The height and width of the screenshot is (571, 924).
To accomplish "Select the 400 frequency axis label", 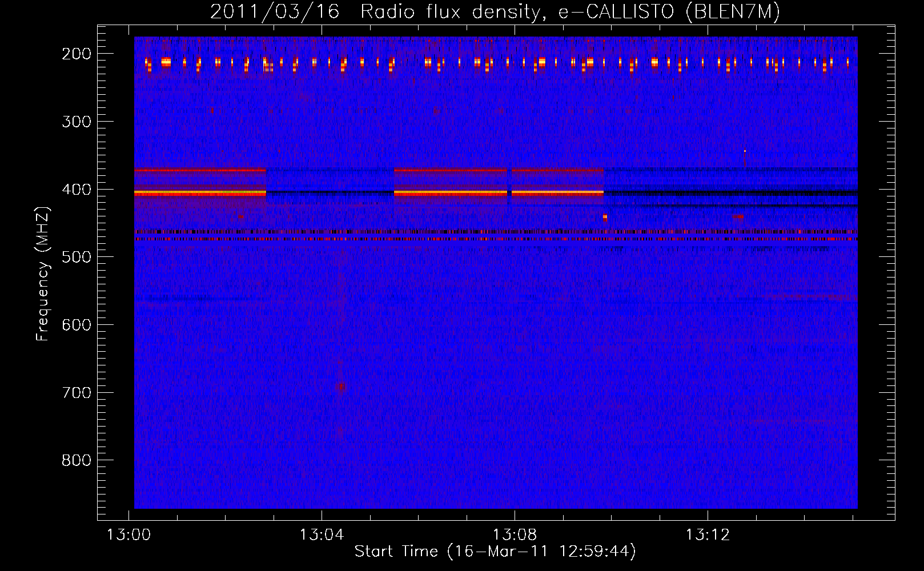I will pos(77,190).
